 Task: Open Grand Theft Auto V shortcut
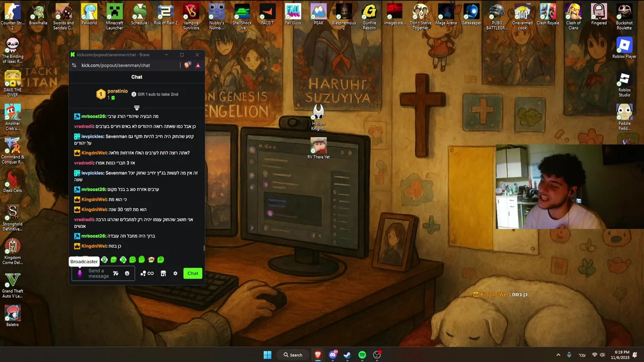pos(13,286)
